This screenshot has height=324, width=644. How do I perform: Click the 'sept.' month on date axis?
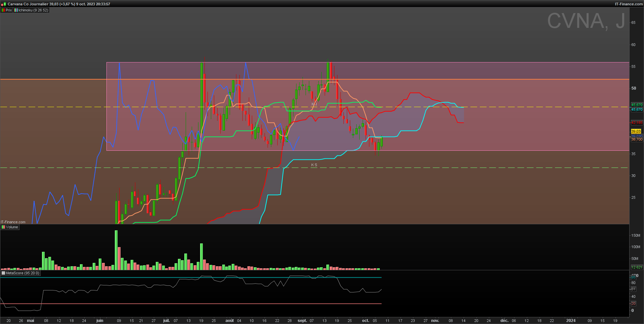(x=302, y=321)
